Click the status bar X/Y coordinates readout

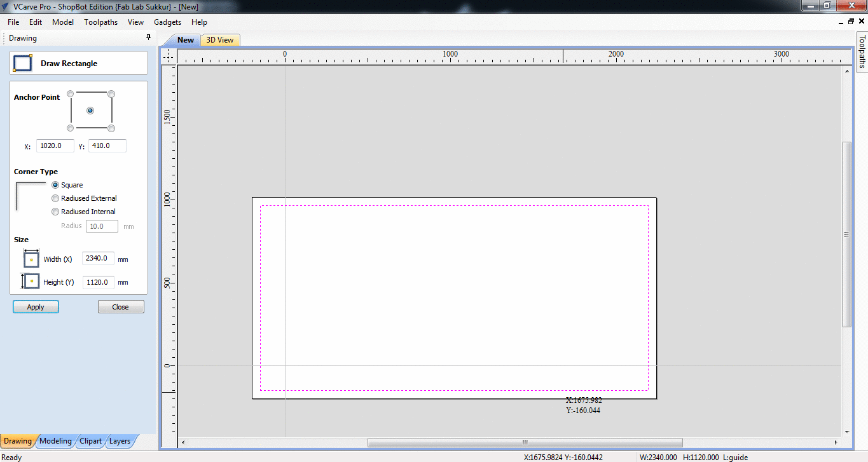click(x=563, y=457)
